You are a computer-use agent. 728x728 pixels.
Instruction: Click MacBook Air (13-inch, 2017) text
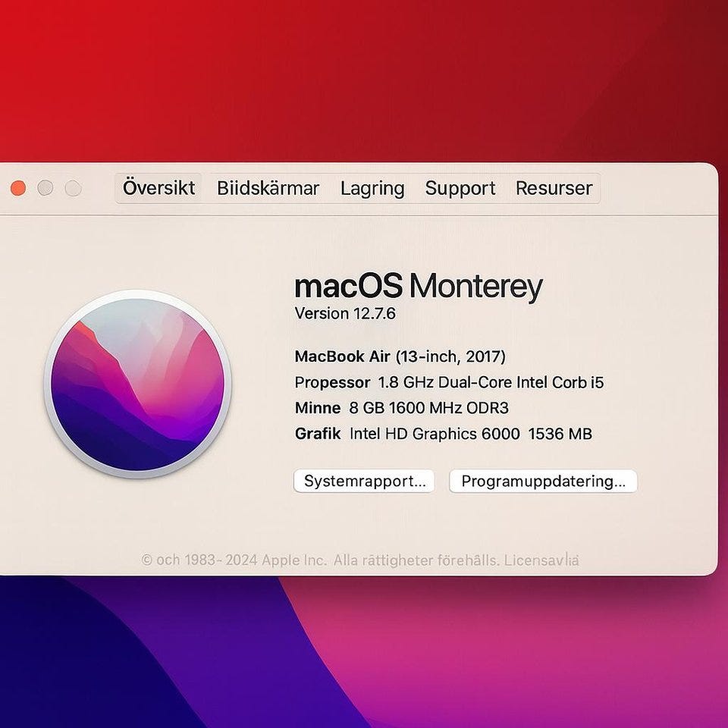click(400, 356)
